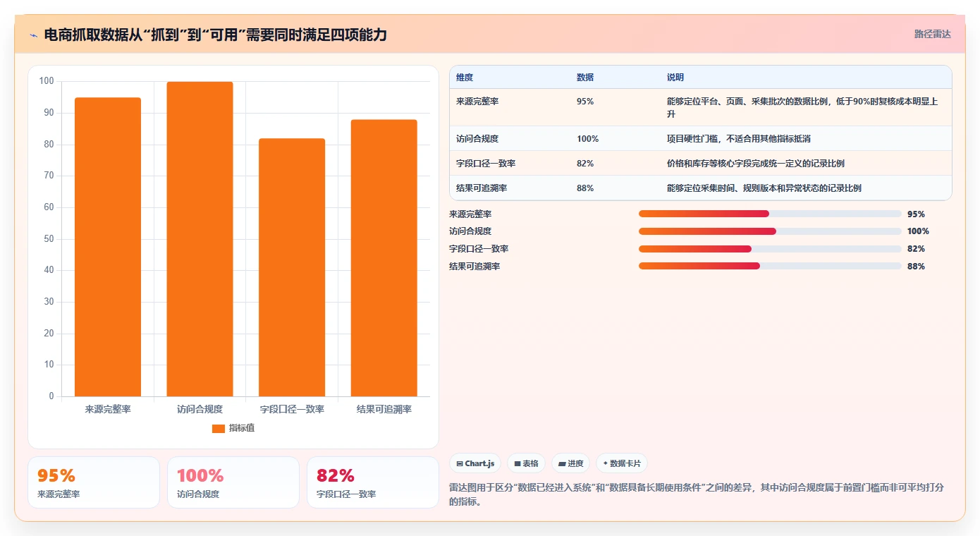Click the 来源完整率 label beside its progress bar
Screen dimensions: 980x536
(x=470, y=214)
